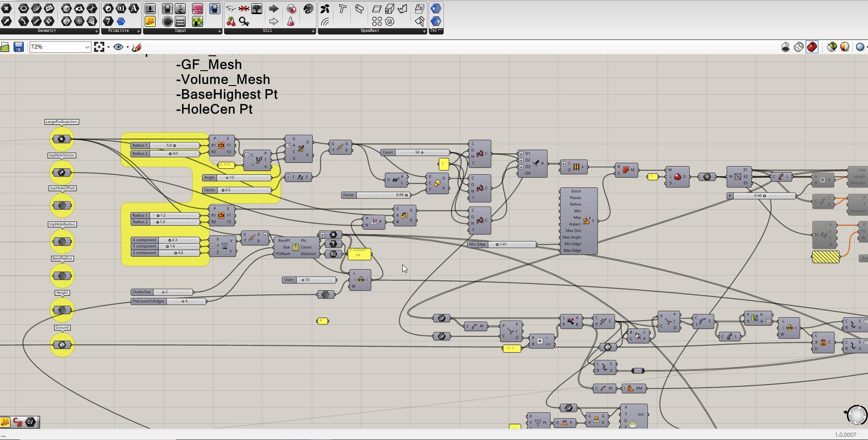
Task: Click the green Open File folder icon
Action: pos(5,47)
